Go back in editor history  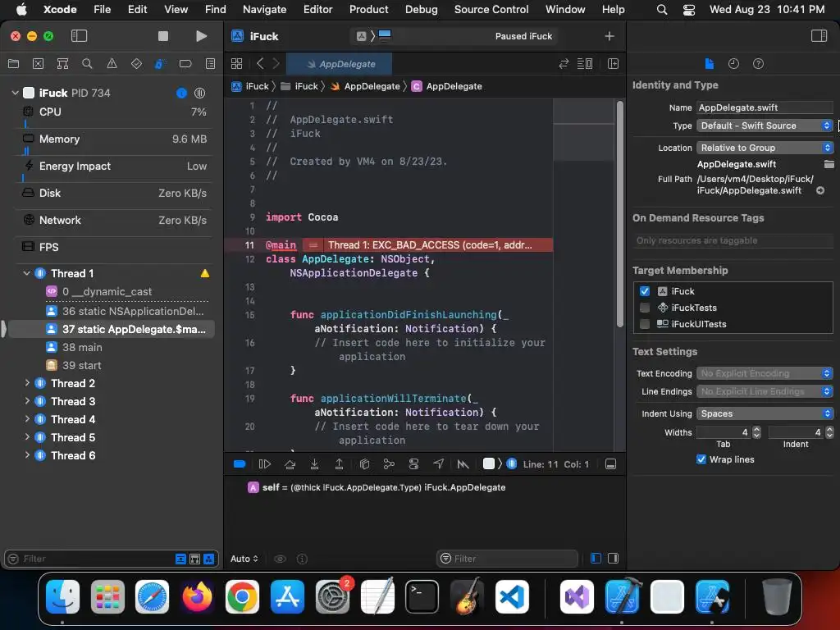260,64
